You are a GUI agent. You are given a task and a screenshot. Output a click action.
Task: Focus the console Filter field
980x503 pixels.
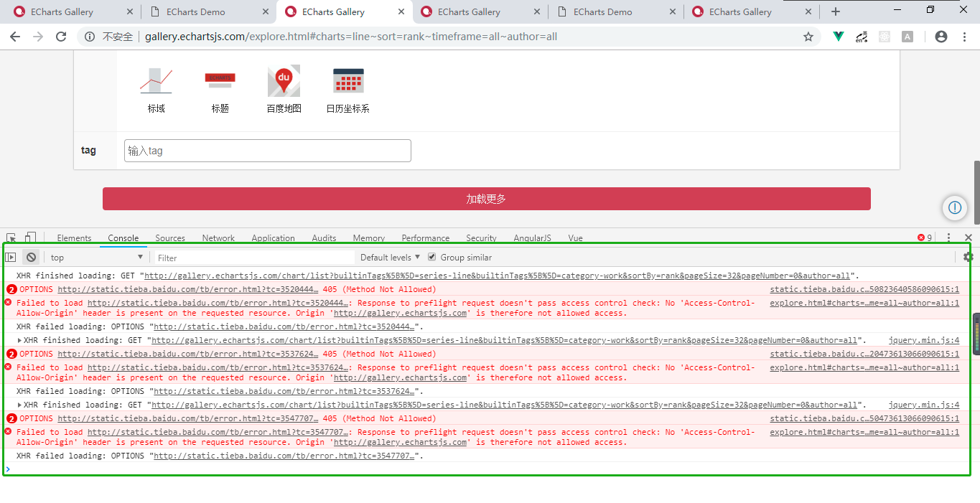[253, 258]
